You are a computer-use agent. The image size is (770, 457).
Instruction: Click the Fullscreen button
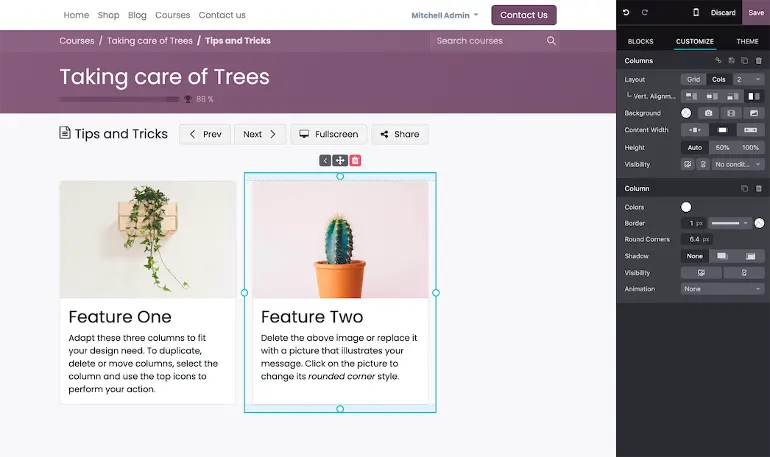click(x=328, y=134)
